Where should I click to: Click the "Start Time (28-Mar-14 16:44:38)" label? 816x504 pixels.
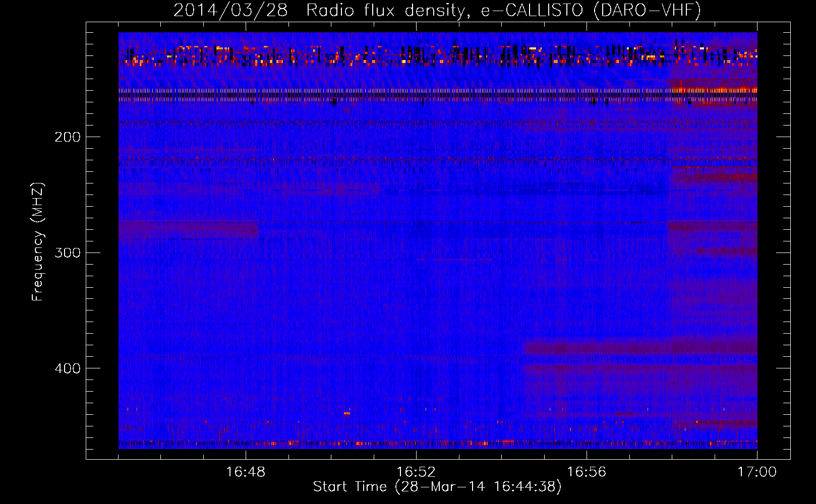tap(437, 487)
